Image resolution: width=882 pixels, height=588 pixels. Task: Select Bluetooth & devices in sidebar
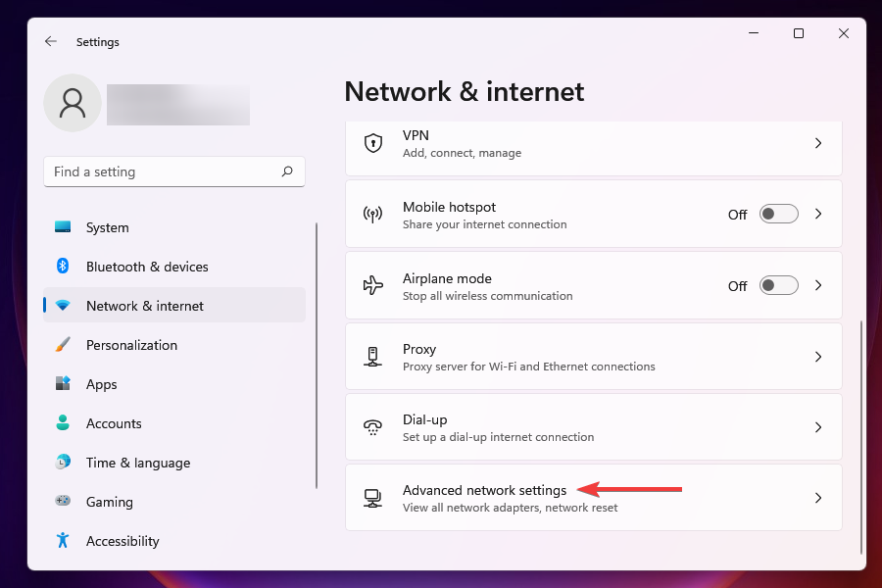tap(147, 267)
